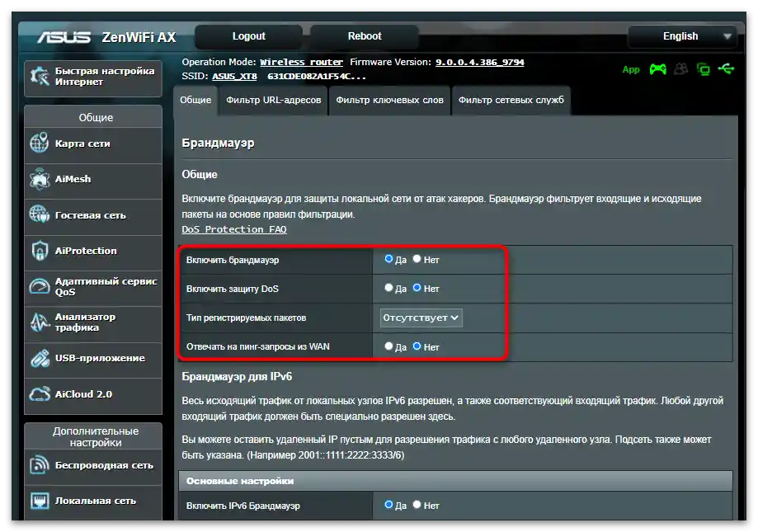Screen dimensions: 758x532
Task: Open Карта сети menu item
Action: point(93,144)
